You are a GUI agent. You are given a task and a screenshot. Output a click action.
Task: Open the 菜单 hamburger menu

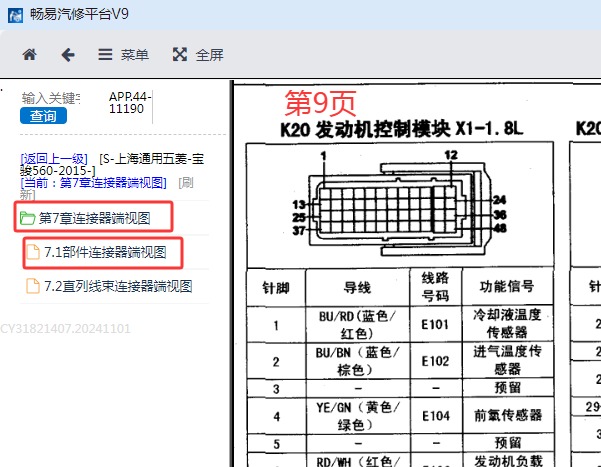[x=123, y=55]
